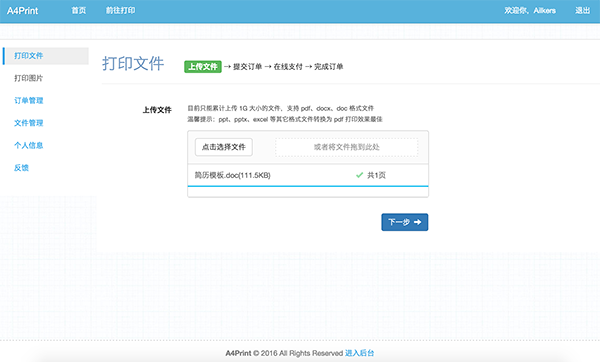Click the A4Print logo in header
Viewport: 600px width, 362px height.
click(23, 11)
